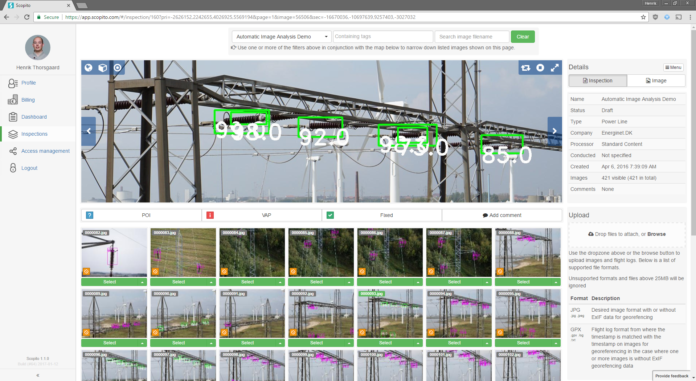The image size is (696, 381).
Task: Focus the Search image filename field
Action: 472,36
